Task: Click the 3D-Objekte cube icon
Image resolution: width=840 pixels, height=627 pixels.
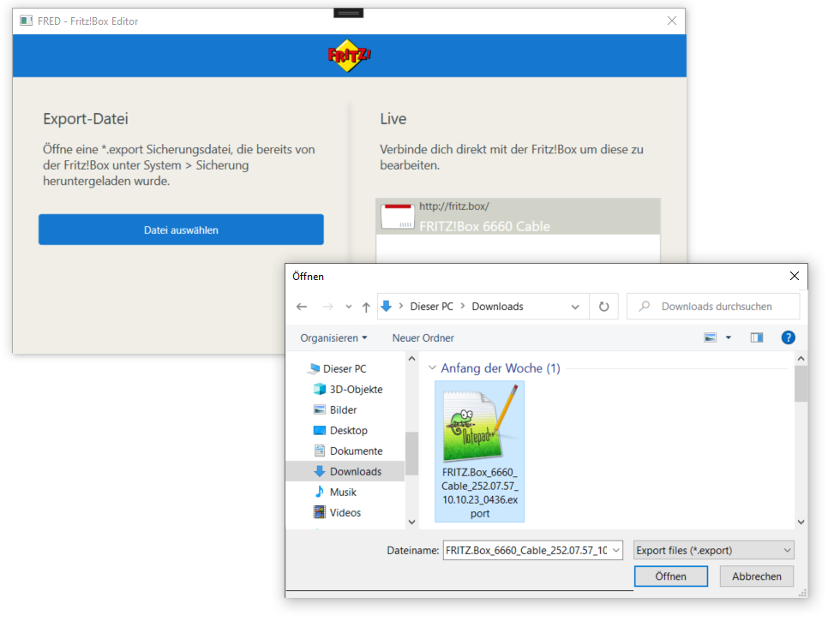Action: click(319, 389)
